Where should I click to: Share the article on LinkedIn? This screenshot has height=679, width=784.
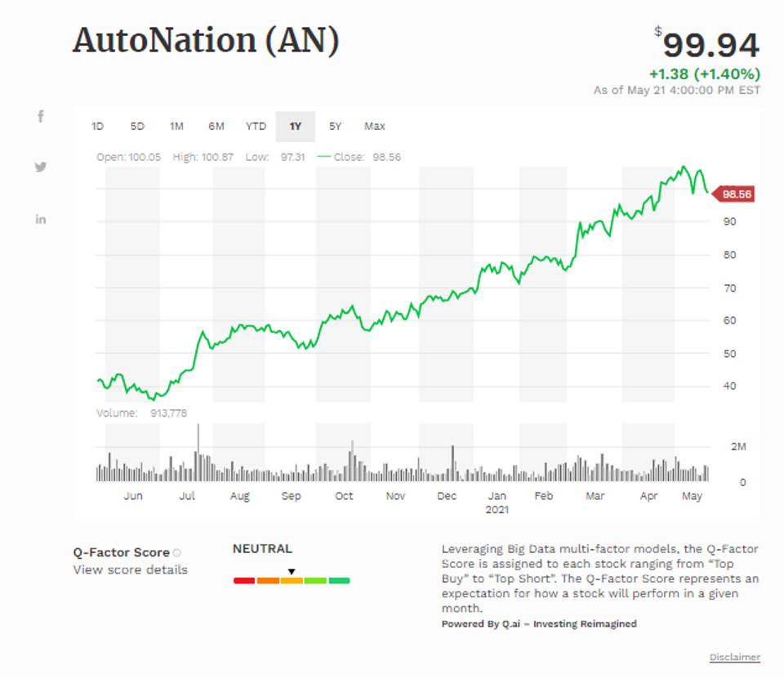point(41,219)
